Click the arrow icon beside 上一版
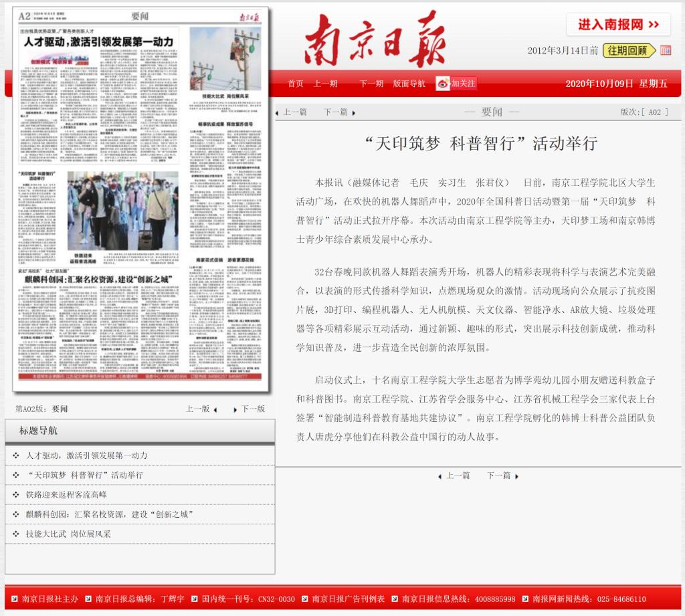 click(215, 409)
